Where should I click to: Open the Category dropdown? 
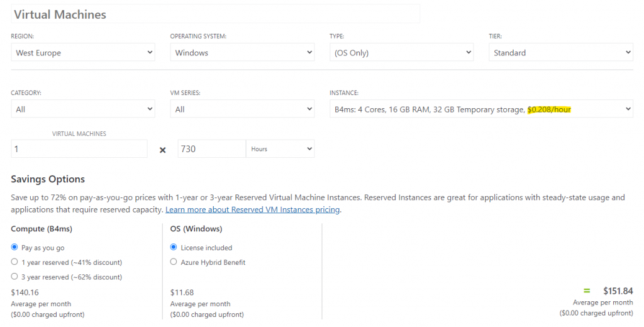pyautogui.click(x=83, y=109)
